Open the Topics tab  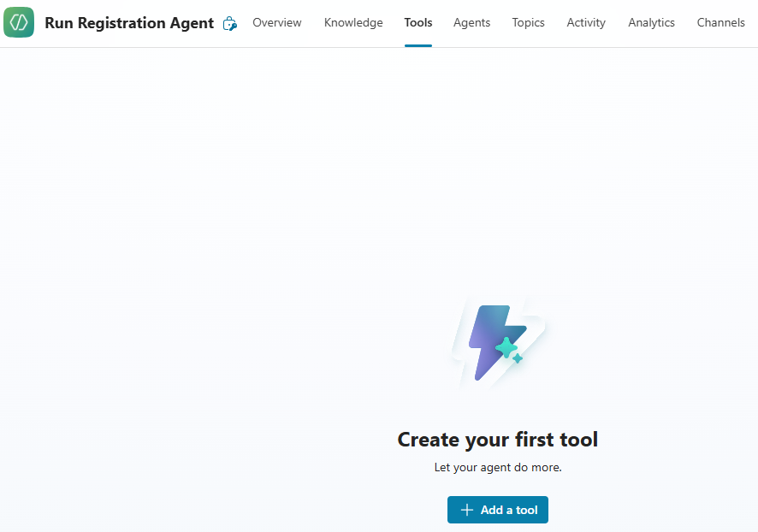(528, 23)
